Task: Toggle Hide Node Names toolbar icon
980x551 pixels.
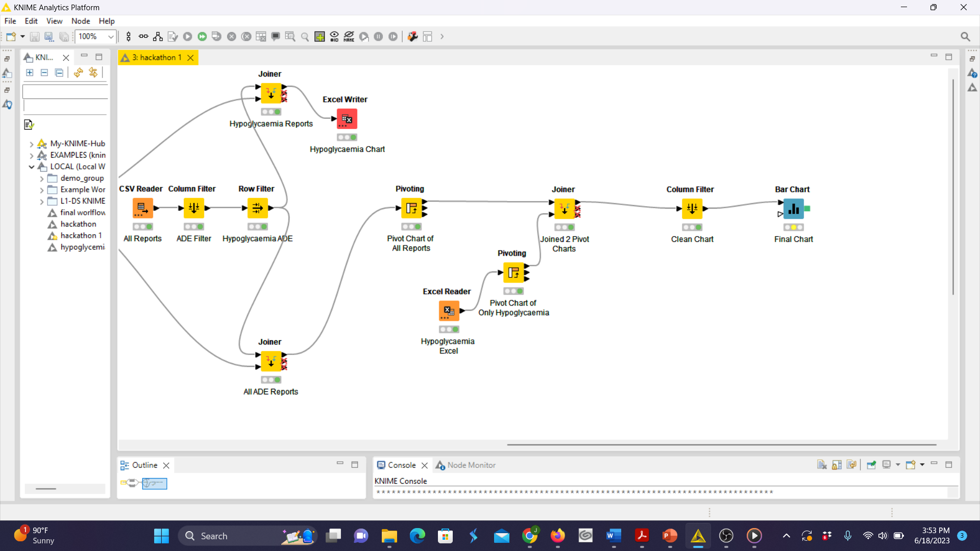Action: [349, 37]
